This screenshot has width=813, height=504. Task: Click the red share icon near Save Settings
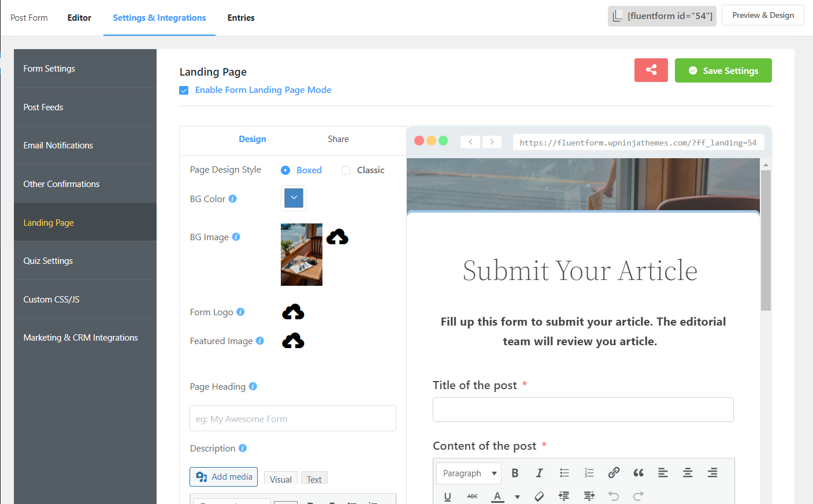(651, 70)
